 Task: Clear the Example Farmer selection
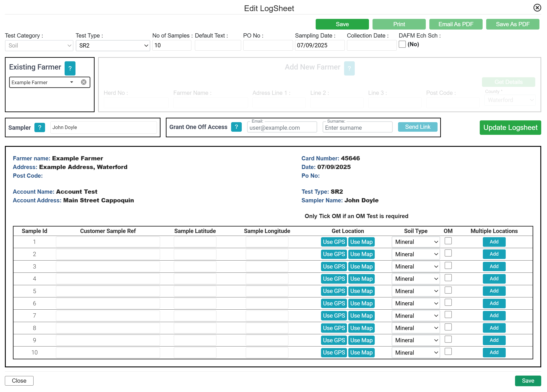pos(84,82)
